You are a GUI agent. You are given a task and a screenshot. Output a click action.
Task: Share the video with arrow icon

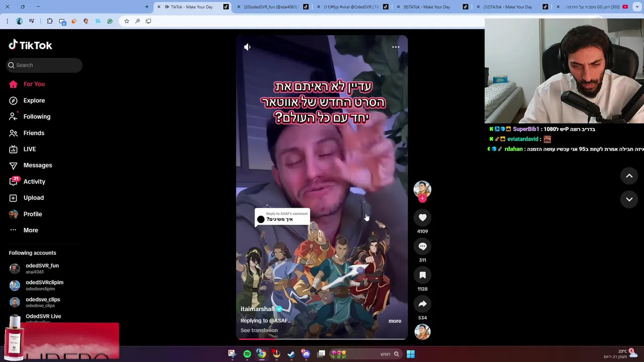coord(423,304)
